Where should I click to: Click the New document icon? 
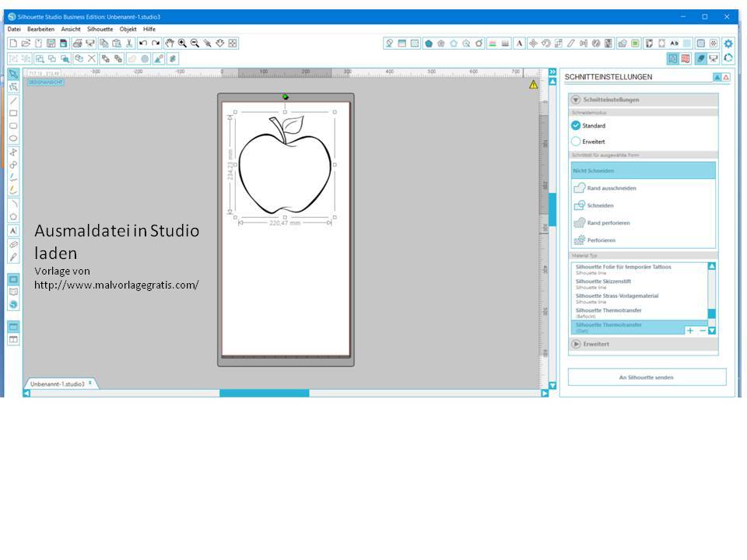[13, 44]
